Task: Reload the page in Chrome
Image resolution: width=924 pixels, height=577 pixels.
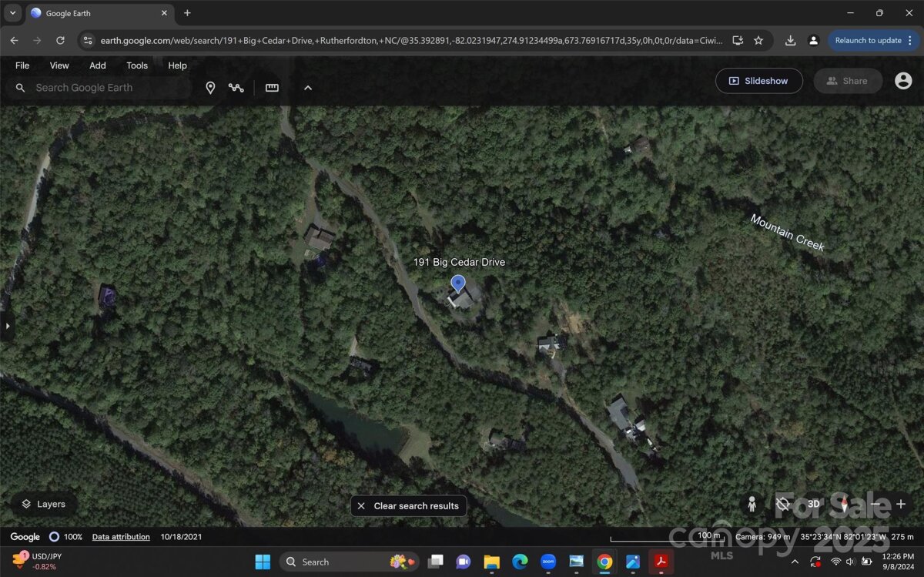Action: pos(60,40)
